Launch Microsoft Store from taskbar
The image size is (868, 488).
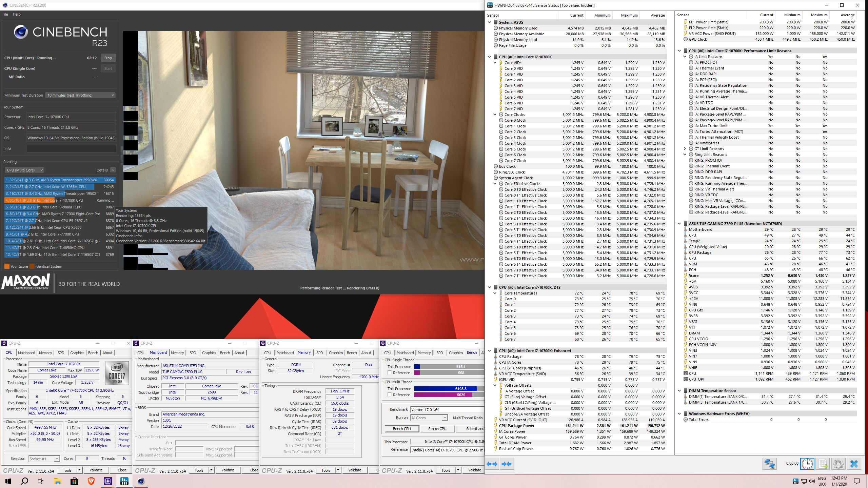pos(74,481)
